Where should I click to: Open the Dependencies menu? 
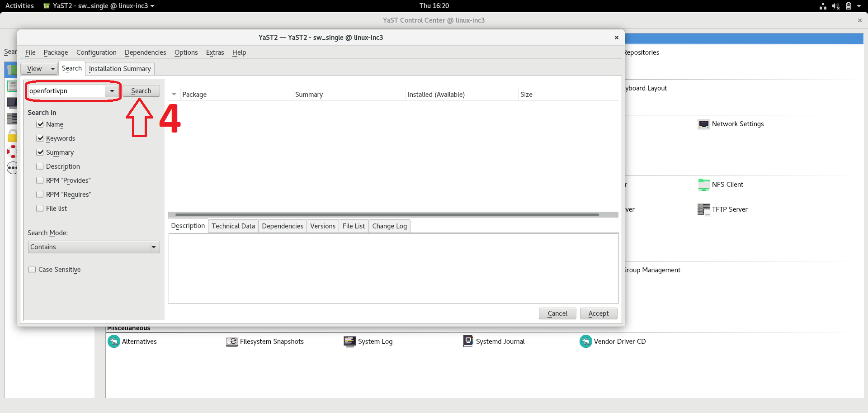[x=145, y=52]
